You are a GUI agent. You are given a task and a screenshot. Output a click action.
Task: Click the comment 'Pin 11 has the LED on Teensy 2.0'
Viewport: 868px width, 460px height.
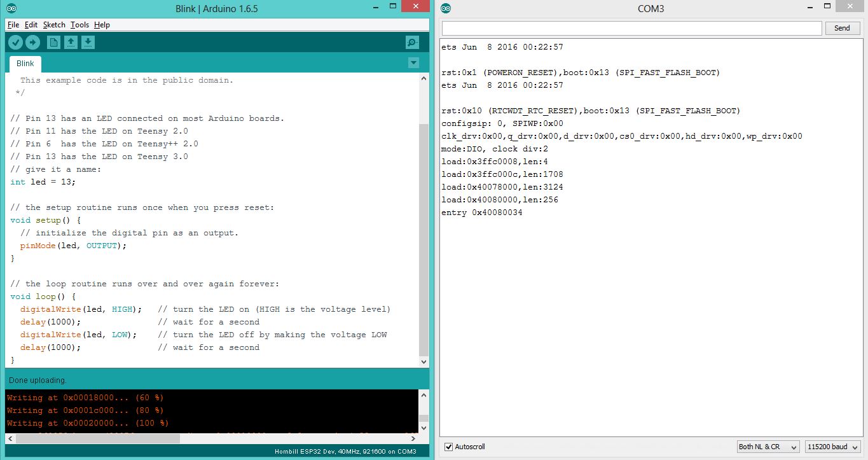tap(99, 131)
